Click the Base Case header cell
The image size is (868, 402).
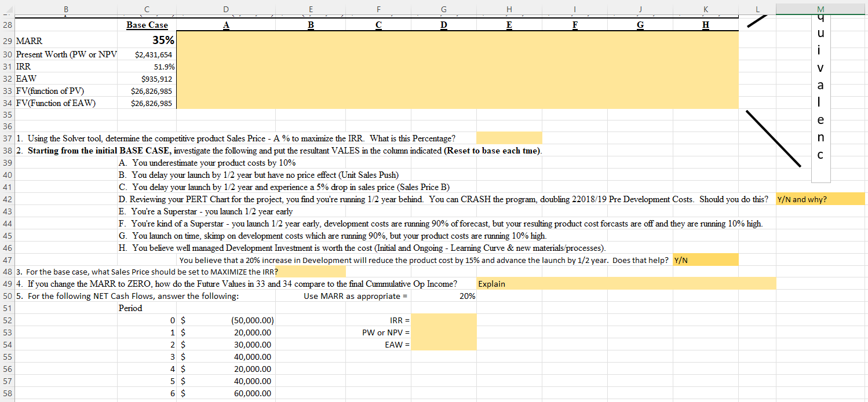[147, 25]
